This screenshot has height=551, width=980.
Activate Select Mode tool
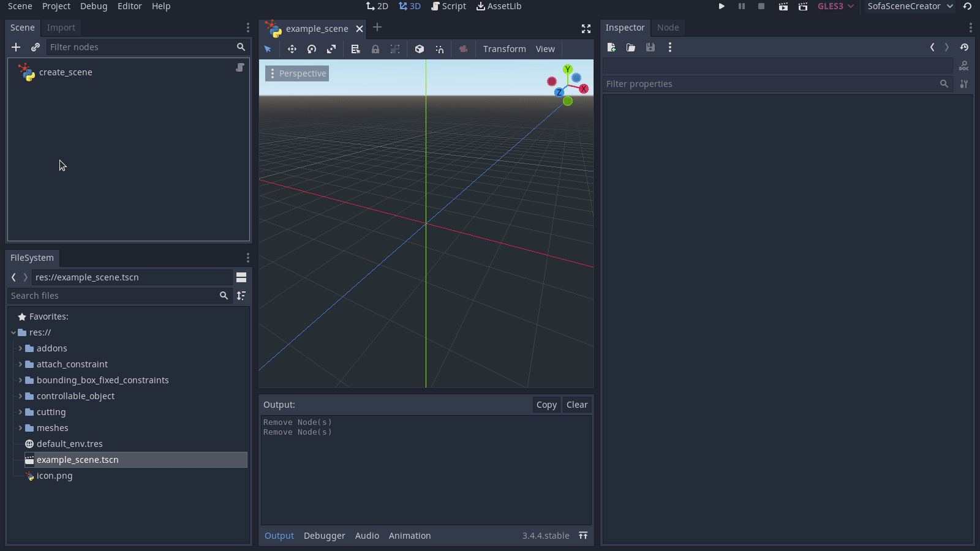point(268,49)
